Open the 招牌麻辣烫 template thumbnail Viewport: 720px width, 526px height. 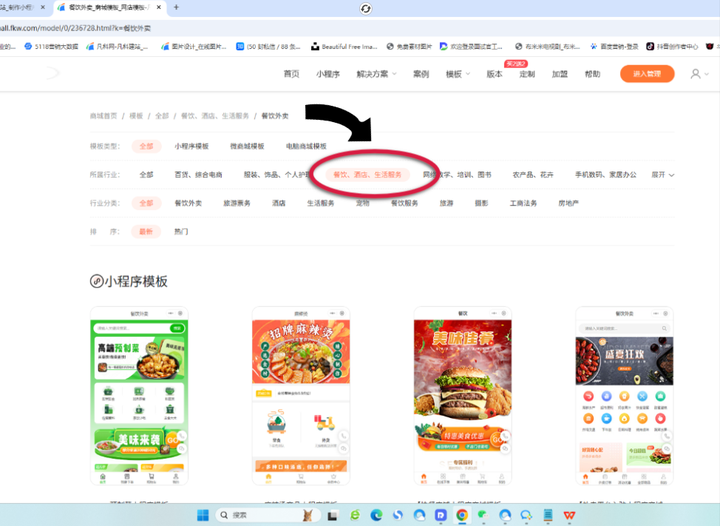pyautogui.click(x=301, y=396)
